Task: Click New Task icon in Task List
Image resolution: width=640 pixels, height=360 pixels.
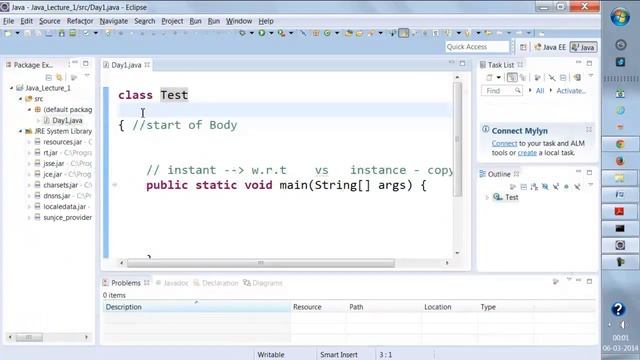Action: coord(489,78)
